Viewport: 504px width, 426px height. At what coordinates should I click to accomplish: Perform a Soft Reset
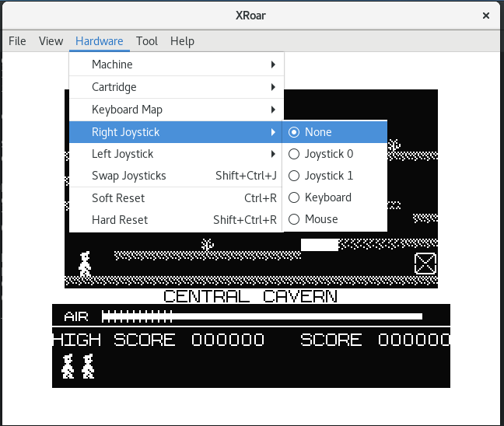tap(177, 198)
